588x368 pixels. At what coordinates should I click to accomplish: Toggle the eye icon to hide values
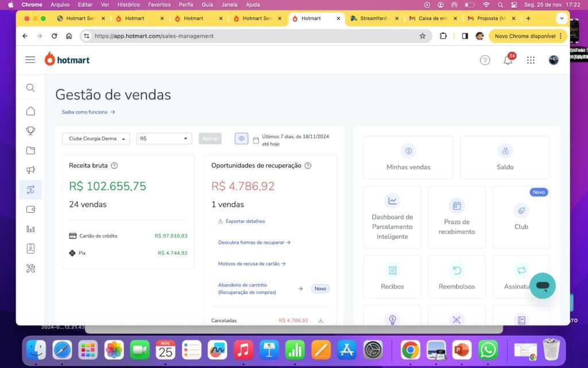(x=241, y=139)
